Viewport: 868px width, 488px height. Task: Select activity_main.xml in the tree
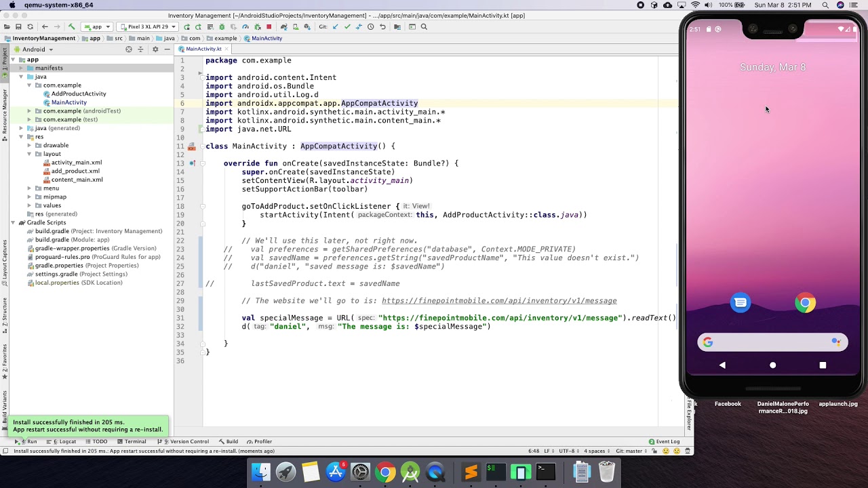pos(76,163)
